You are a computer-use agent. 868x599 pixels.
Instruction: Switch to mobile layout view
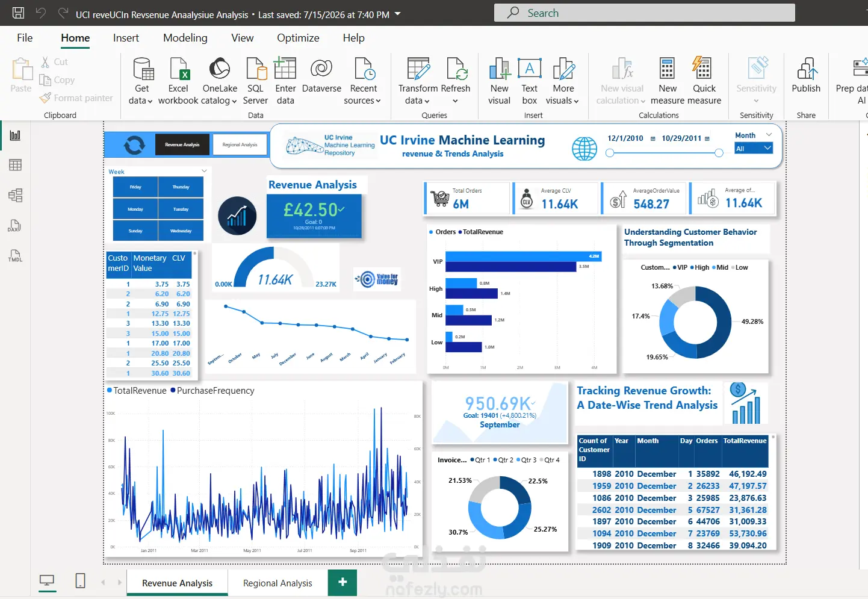(x=80, y=580)
